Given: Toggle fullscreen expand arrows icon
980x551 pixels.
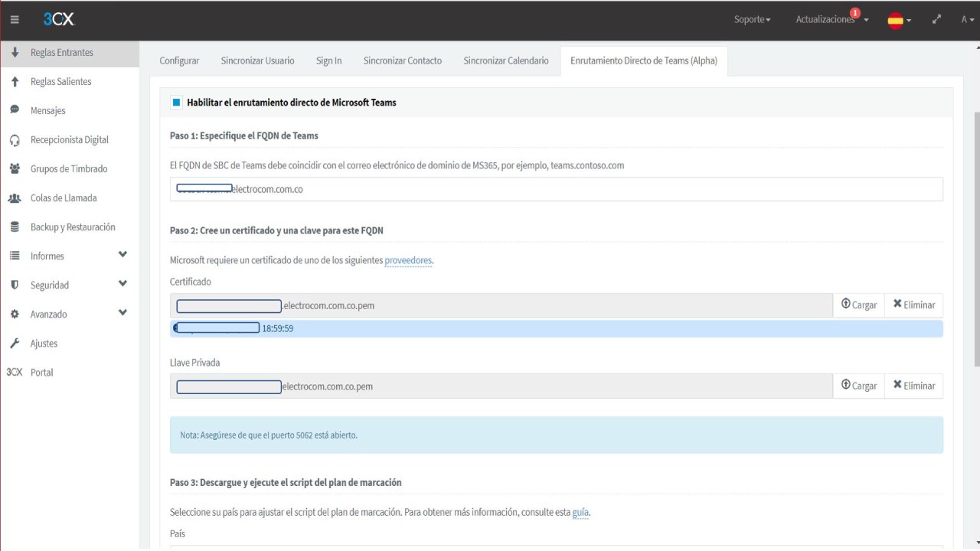Looking at the screenshot, I should pos(936,20).
